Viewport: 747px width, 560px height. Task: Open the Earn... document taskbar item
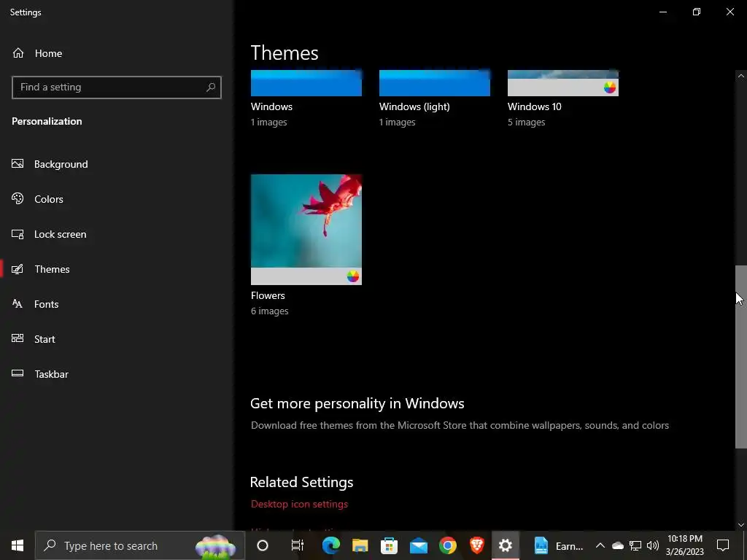557,545
